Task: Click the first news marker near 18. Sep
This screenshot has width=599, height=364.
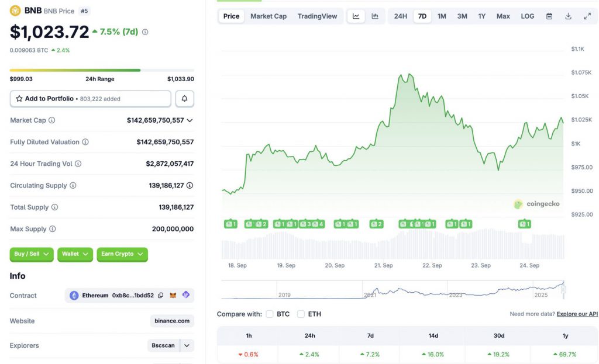Action: 230,224
